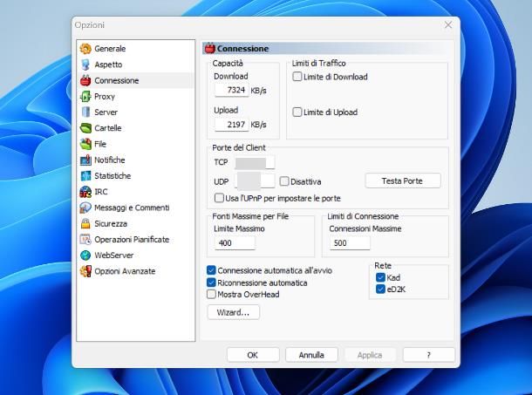Viewport: 532px width, 395px height.
Task: Click the Upload capacity field 2197
Action: (x=232, y=125)
